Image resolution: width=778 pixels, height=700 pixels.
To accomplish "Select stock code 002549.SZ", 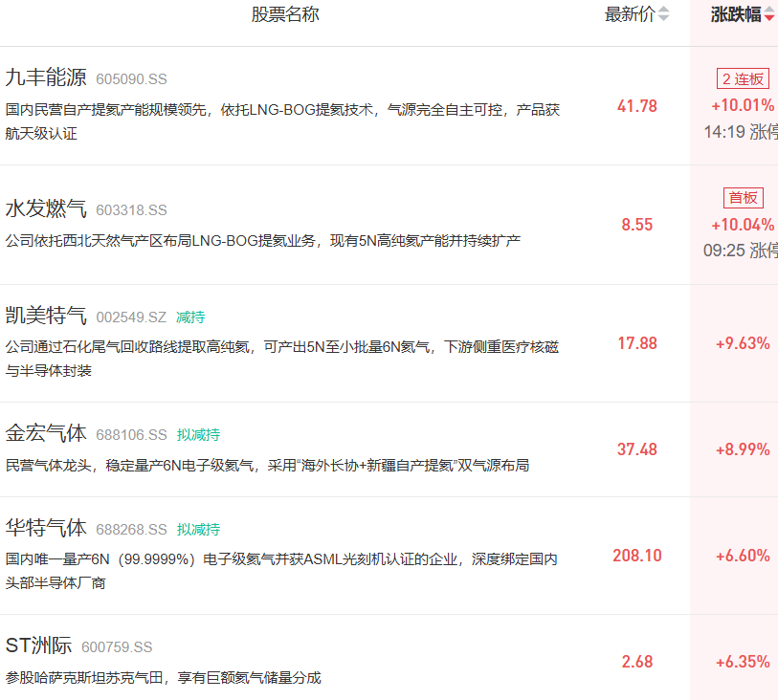I will [131, 317].
